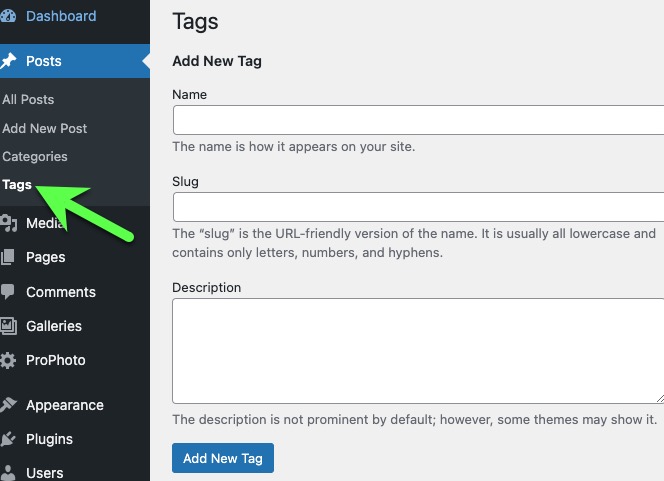
Task: Click the Dashboard gauge icon
Action: click(x=8, y=16)
